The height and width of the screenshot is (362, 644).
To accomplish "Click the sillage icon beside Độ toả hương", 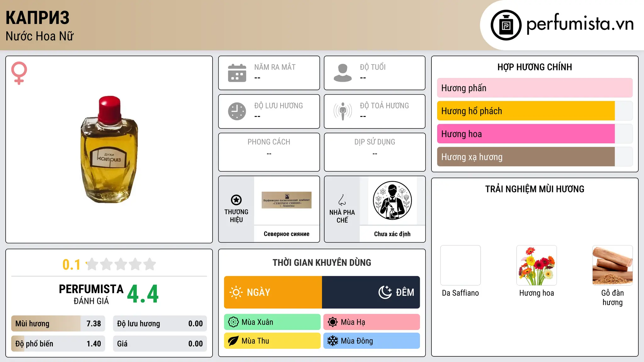I will (343, 111).
